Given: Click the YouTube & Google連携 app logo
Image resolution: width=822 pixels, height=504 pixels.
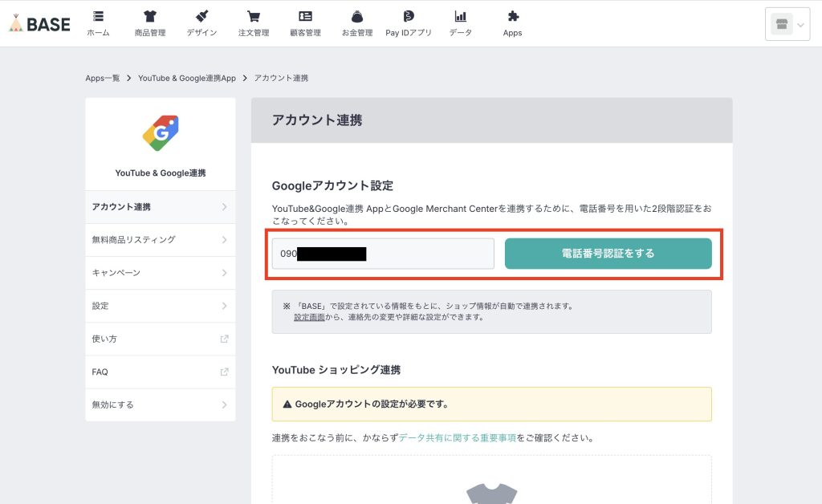Looking at the screenshot, I should pos(161,133).
